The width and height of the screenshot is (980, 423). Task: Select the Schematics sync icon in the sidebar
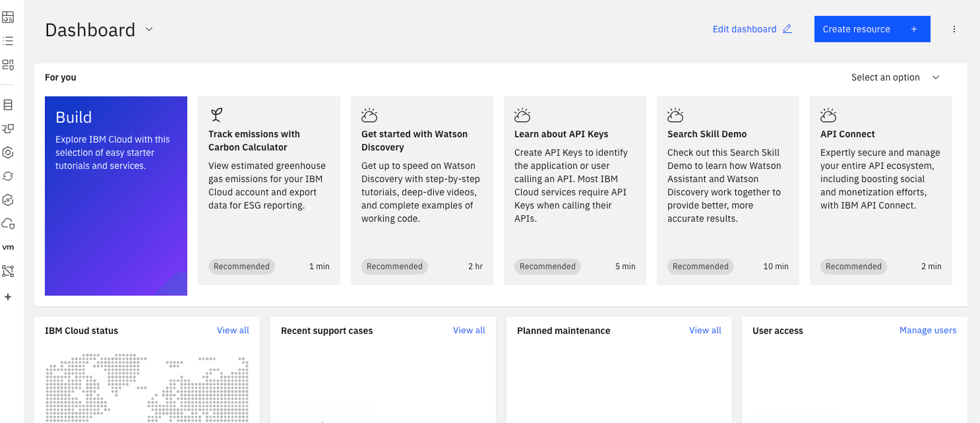pyautogui.click(x=8, y=176)
